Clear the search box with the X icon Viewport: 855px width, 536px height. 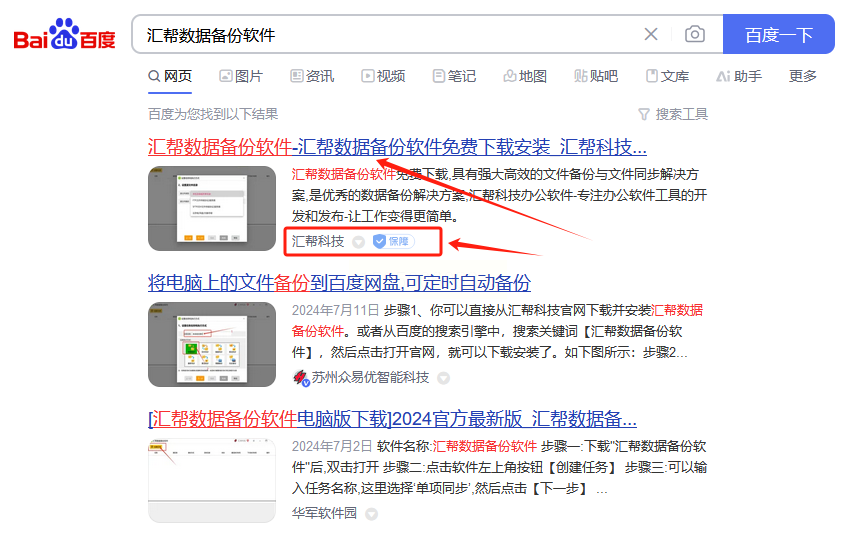[651, 34]
